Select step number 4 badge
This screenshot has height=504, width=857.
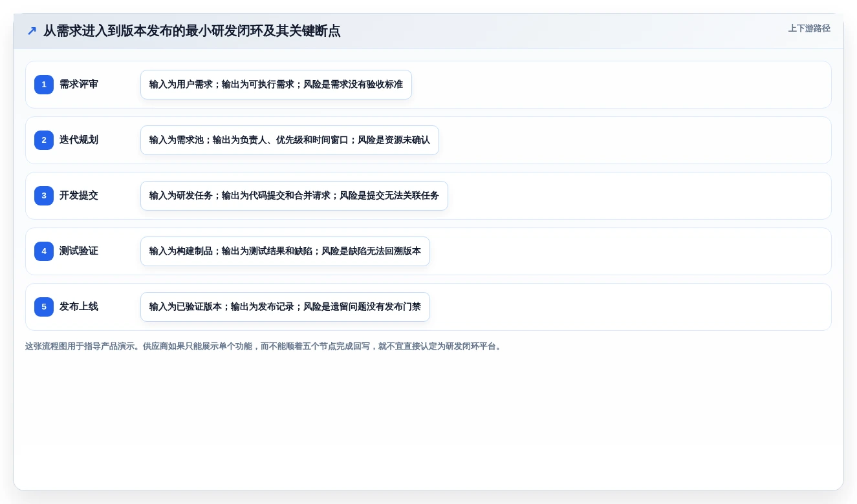click(x=44, y=251)
